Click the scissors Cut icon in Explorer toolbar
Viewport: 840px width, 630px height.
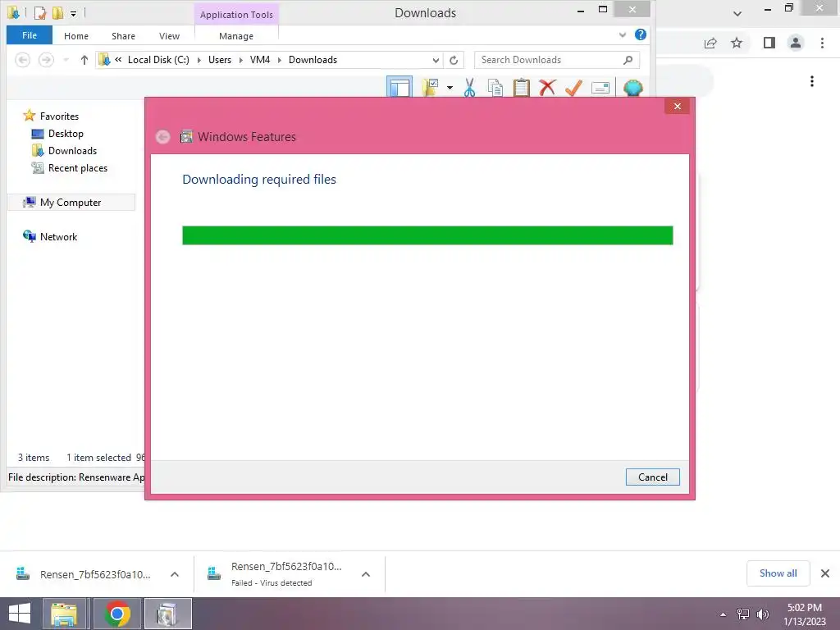pos(469,87)
